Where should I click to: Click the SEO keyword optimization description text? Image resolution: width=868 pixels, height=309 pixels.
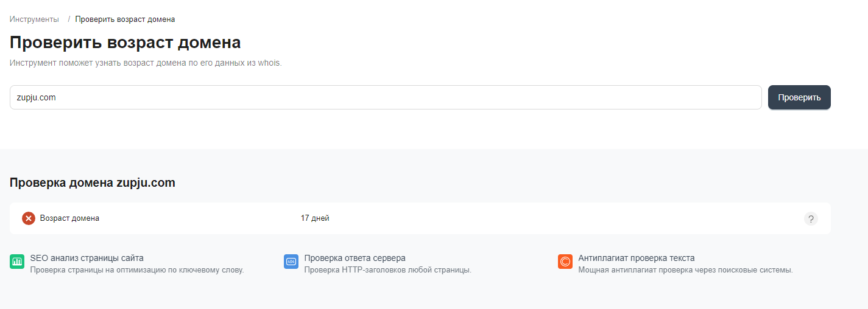pyautogui.click(x=137, y=270)
